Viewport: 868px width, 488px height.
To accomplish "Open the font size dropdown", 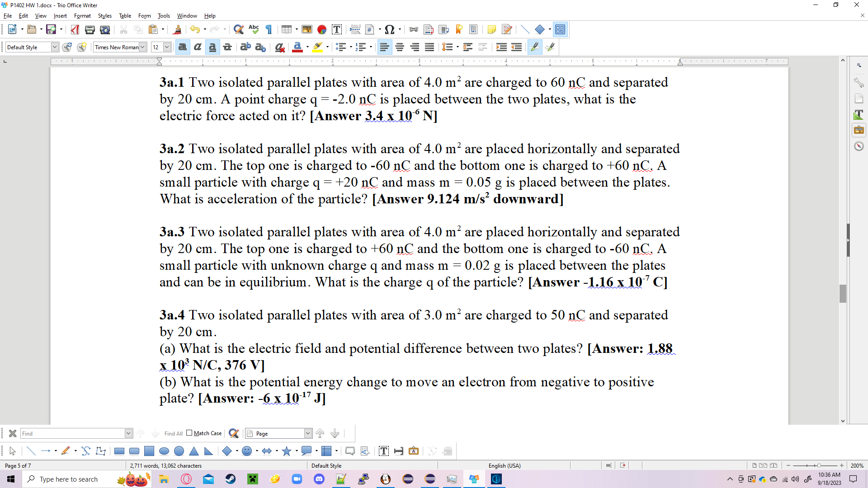I will [x=167, y=47].
